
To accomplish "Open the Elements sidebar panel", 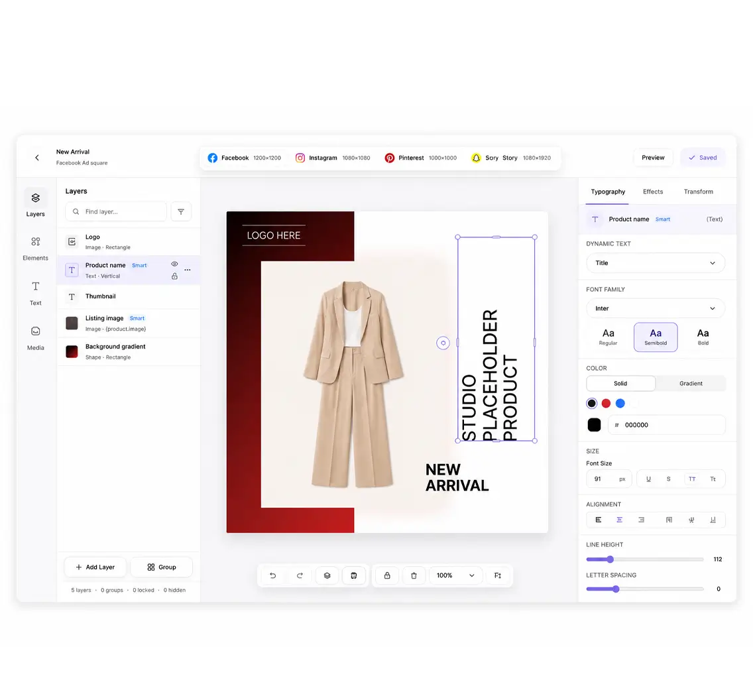I will 36,248.
